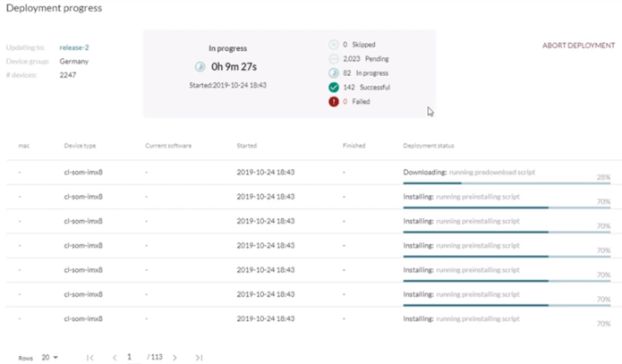Image resolution: width=622 pixels, height=364 pixels.
Task: Click the page number input field
Action: point(130,358)
